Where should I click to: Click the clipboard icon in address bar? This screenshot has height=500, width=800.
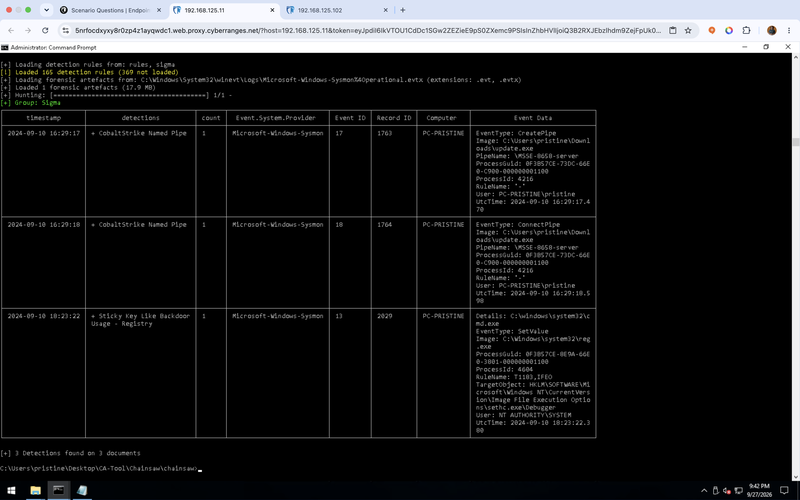pos(673,31)
